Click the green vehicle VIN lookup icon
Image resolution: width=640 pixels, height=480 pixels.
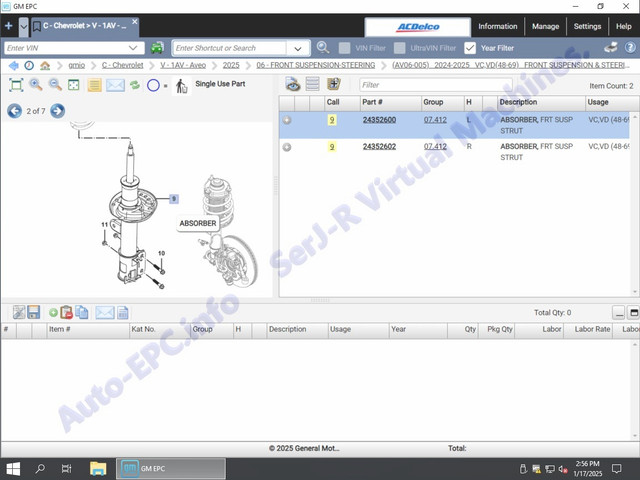pyautogui.click(x=157, y=48)
